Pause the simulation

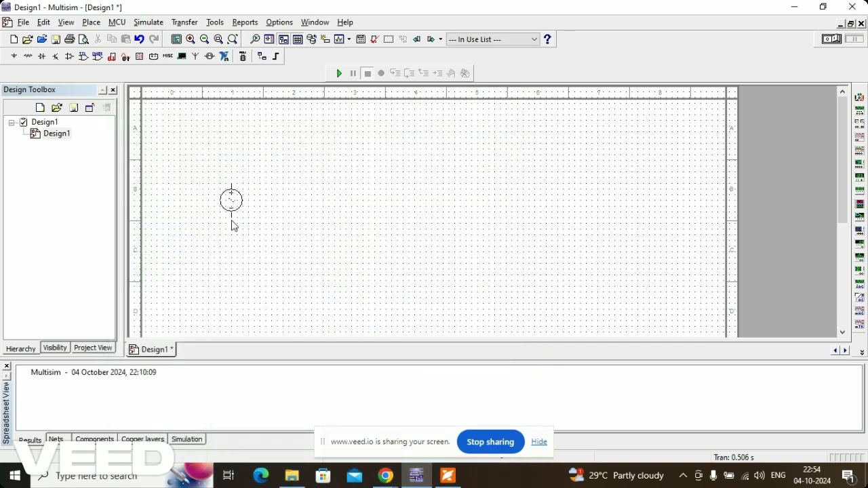[353, 73]
